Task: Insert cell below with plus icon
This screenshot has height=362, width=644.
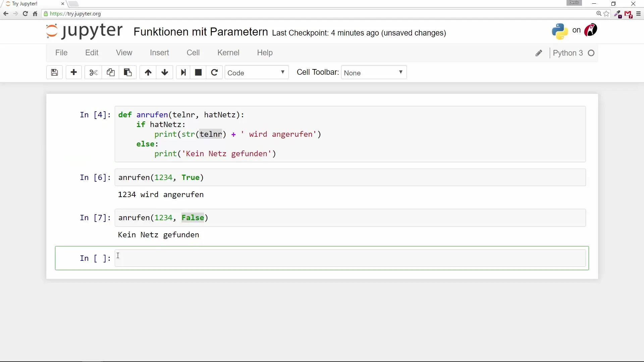Action: [74, 72]
